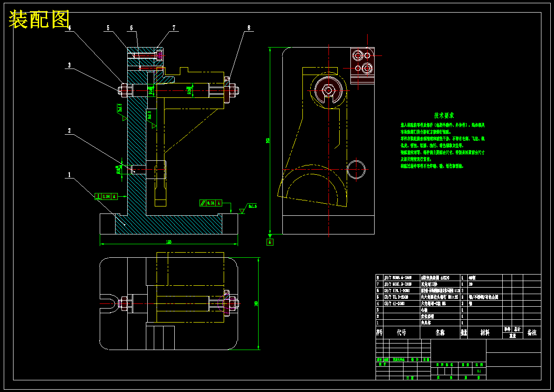Select the GB/T 41-2000 standard code cell
Image resolution: width=554 pixels, height=392 pixels.
[401, 303]
